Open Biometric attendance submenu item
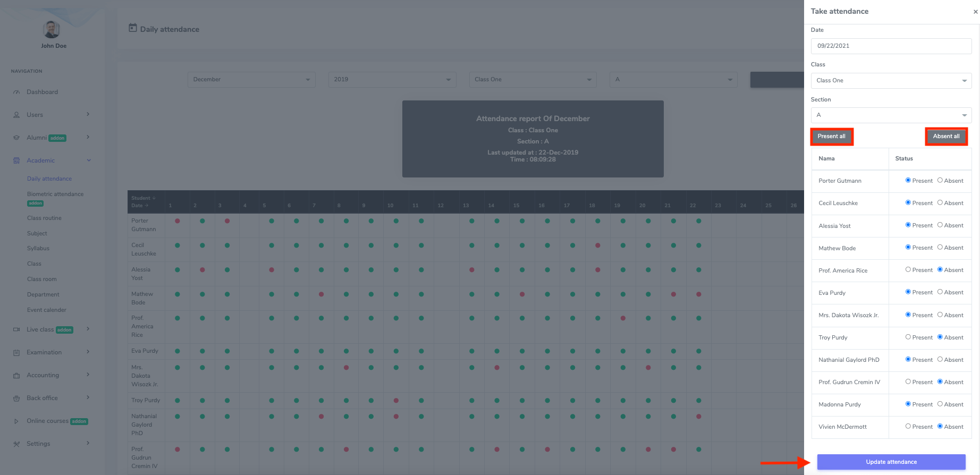 click(55, 194)
